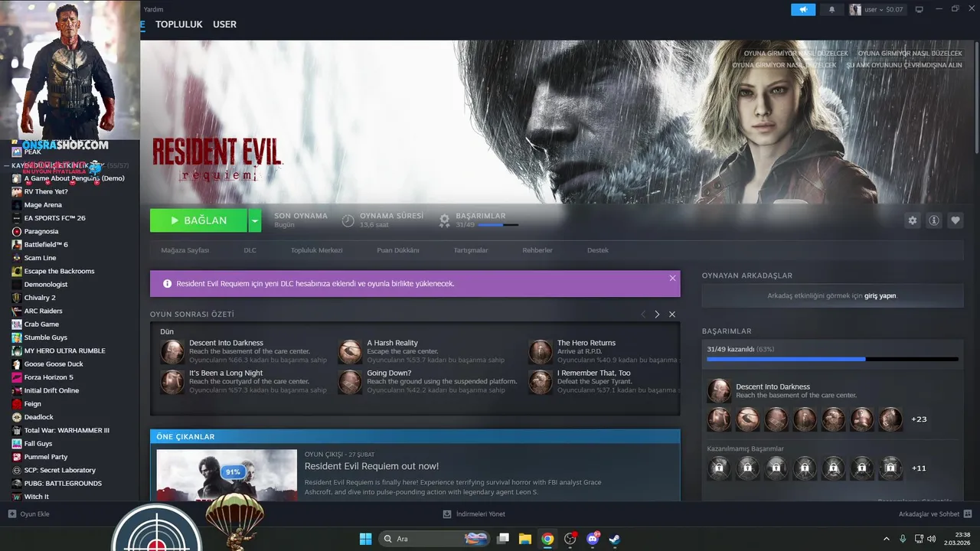Click the Deadlock game icon in library
The image size is (980, 551).
[x=17, y=417]
